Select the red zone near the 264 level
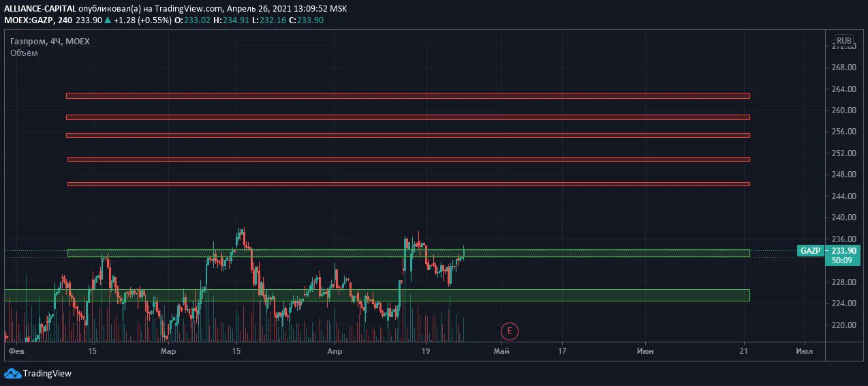The image size is (868, 386). point(408,95)
